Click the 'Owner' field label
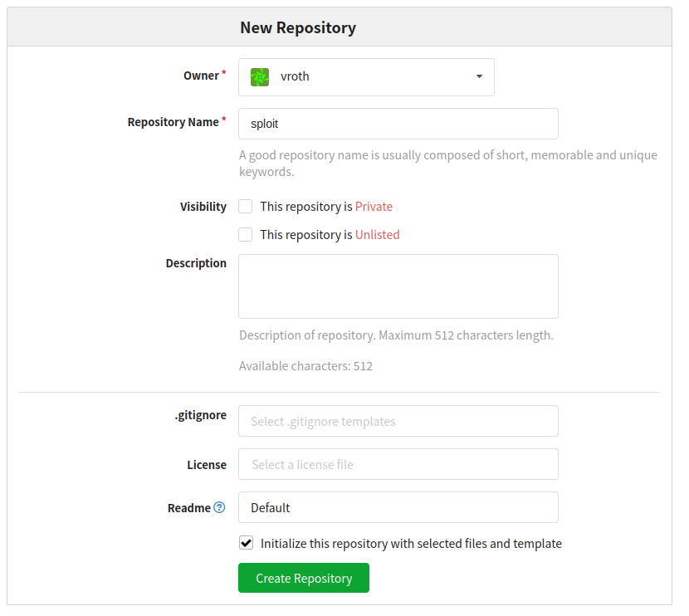 pos(201,76)
